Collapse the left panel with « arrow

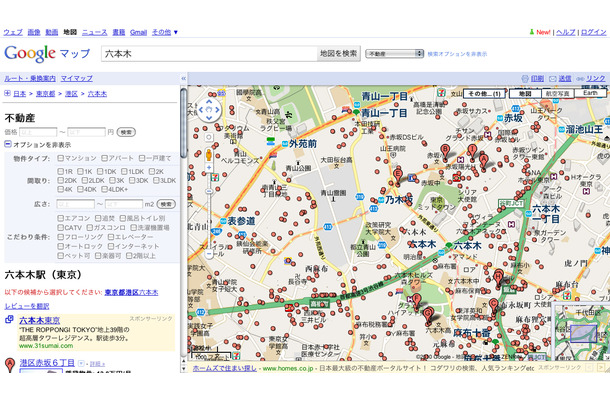click(183, 78)
